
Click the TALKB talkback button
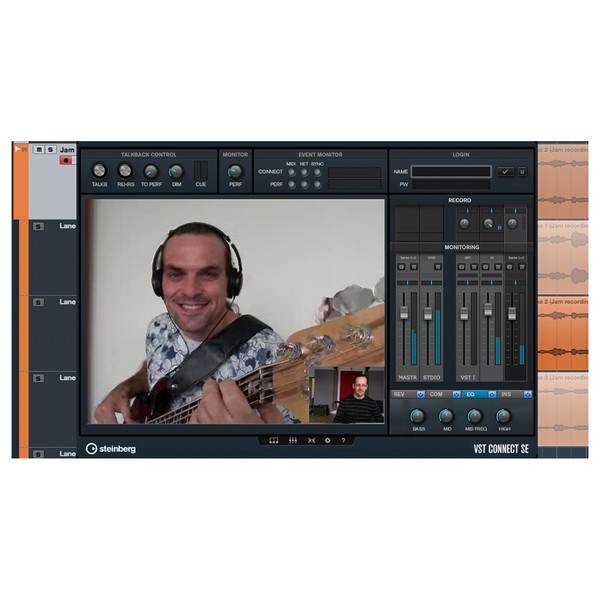99,171
